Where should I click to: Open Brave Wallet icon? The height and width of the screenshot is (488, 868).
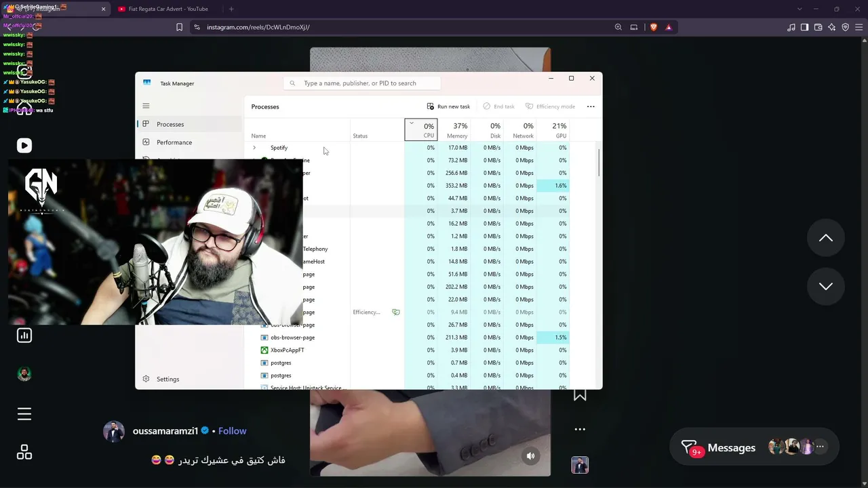818,27
